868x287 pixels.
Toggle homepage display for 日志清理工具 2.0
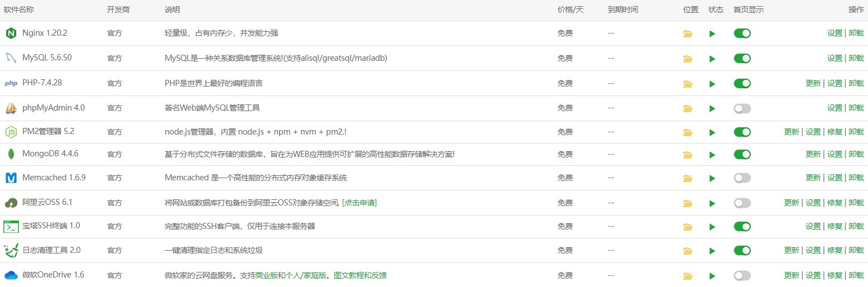click(x=742, y=250)
